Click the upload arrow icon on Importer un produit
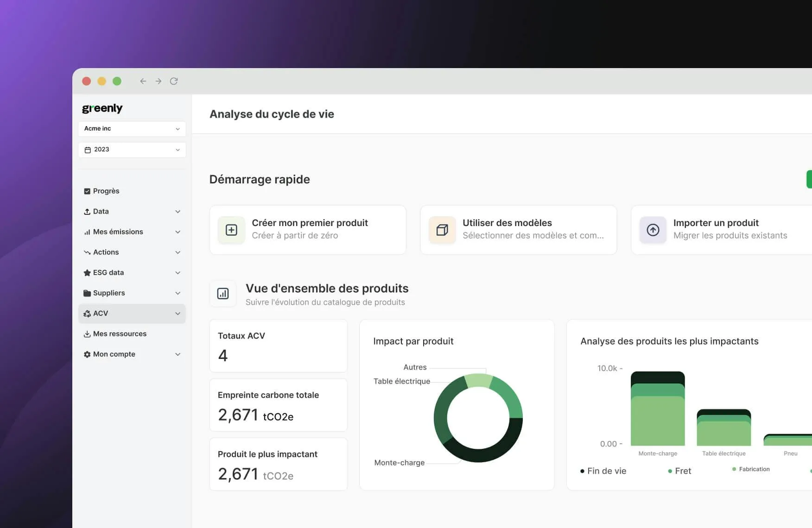 pos(653,230)
